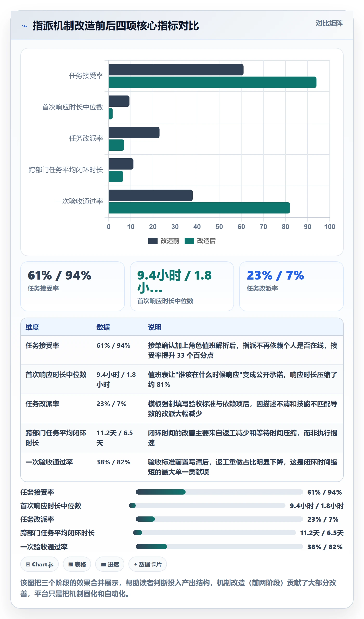
Task: Click the 对比矩阵 label in the header
Action: pyautogui.click(x=329, y=23)
